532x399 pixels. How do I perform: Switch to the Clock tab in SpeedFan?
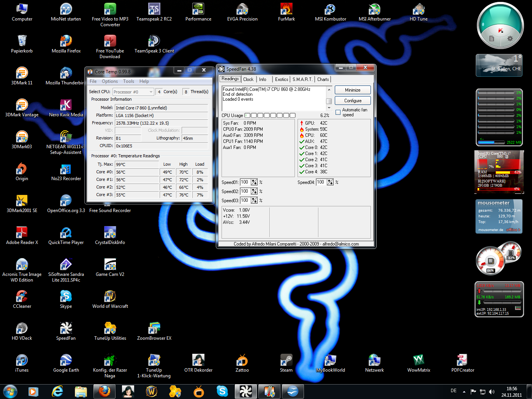pyautogui.click(x=248, y=79)
